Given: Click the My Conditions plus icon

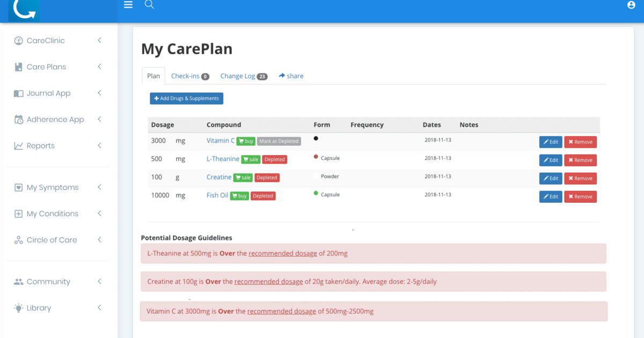Looking at the screenshot, I should 18,214.
